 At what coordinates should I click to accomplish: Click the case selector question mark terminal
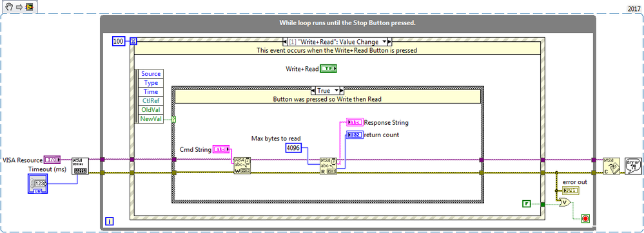tap(174, 119)
